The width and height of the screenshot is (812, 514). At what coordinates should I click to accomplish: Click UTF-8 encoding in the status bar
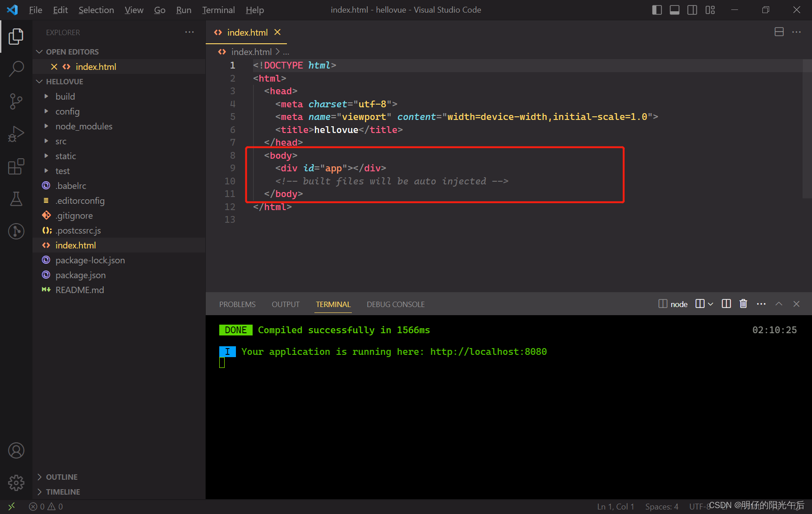(699, 506)
